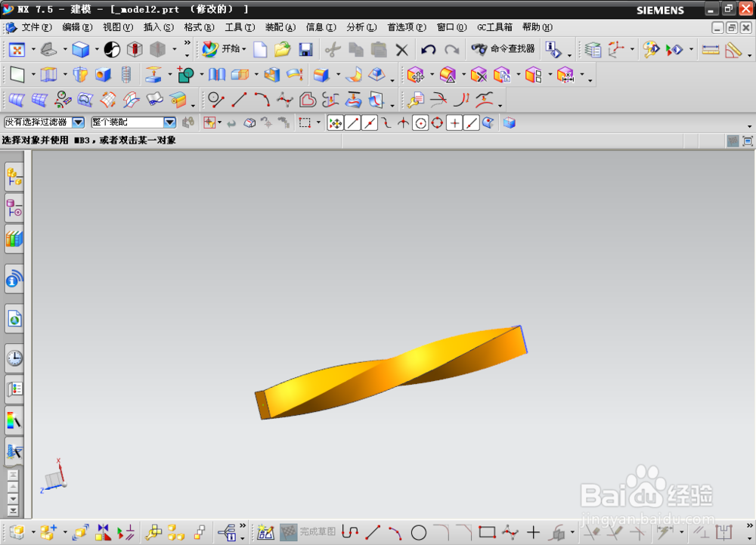Cut selection with the scissors icon
The height and width of the screenshot is (545, 756).
point(332,49)
